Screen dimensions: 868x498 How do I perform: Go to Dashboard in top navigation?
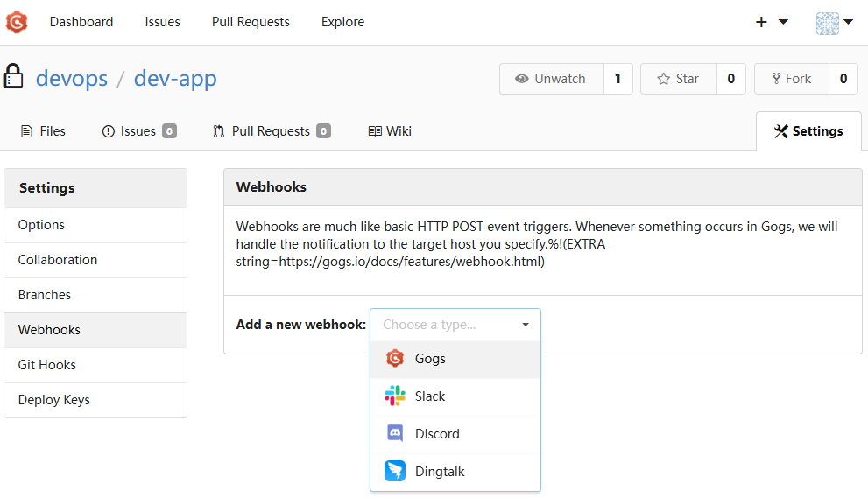(x=81, y=22)
